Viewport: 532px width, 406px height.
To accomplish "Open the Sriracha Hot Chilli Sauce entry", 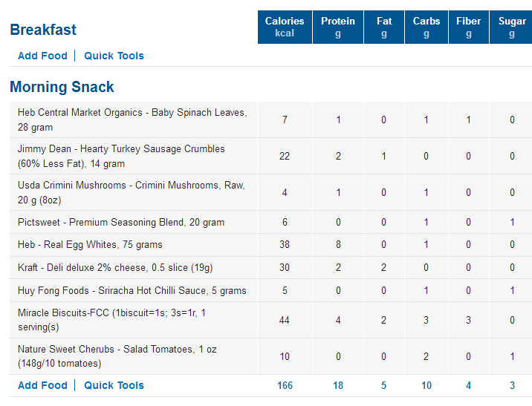I will point(132,291).
